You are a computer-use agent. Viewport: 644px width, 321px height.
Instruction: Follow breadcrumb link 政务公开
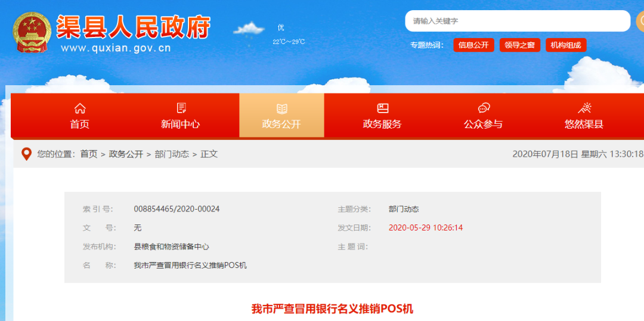pyautogui.click(x=126, y=154)
